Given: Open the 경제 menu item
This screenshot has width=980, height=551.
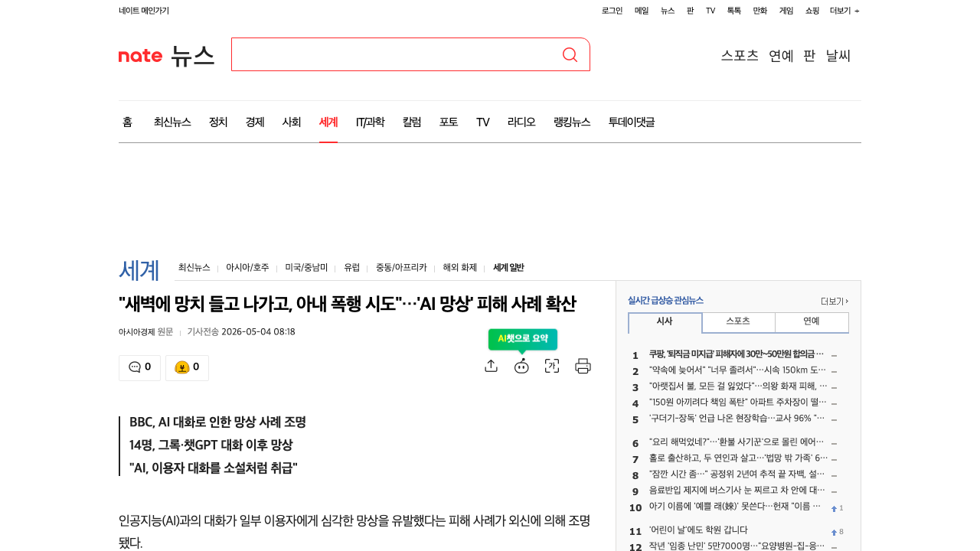Looking at the screenshot, I should pos(255,122).
